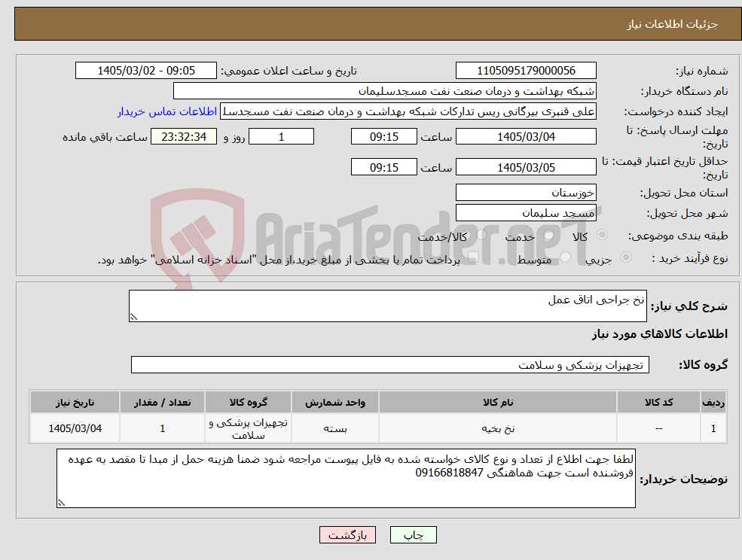Click the نخ بخیه table cell
The height and width of the screenshot is (560, 742).
click(498, 428)
